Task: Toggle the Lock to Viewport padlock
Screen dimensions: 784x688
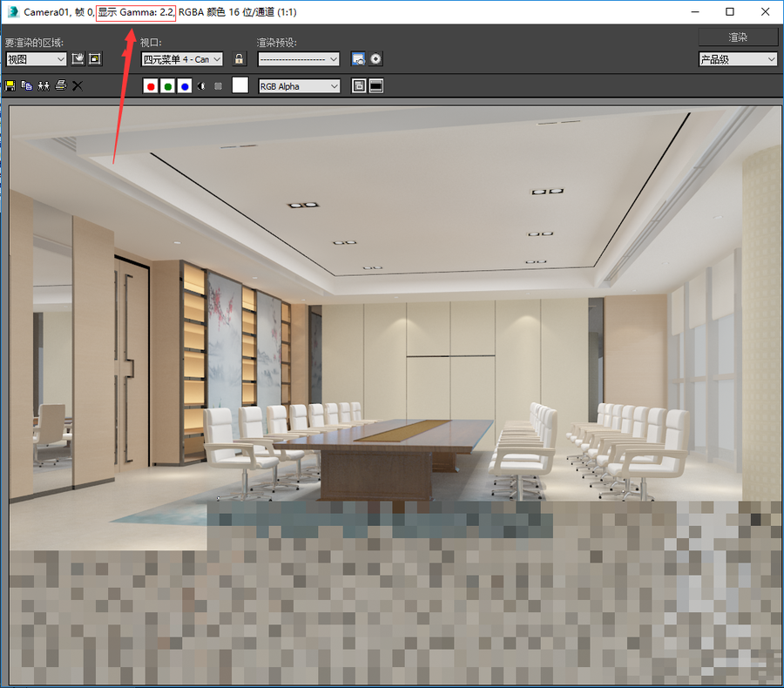Action: pyautogui.click(x=240, y=59)
